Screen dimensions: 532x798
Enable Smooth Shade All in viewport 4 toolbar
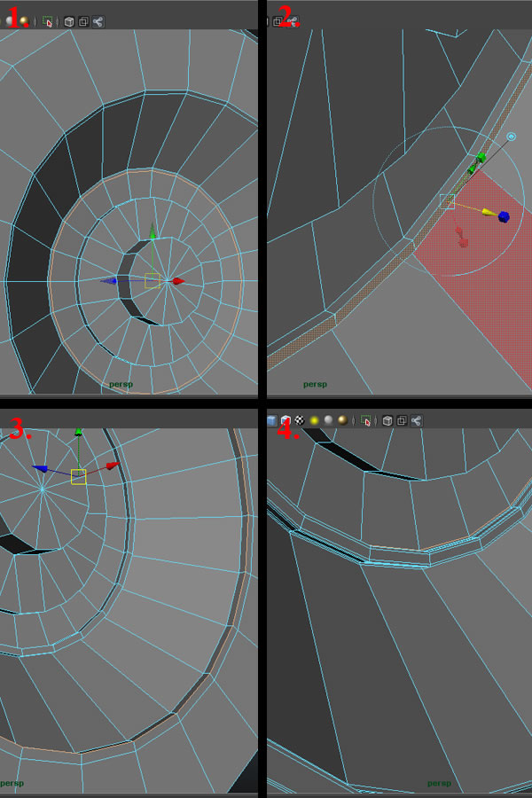[x=271, y=420]
